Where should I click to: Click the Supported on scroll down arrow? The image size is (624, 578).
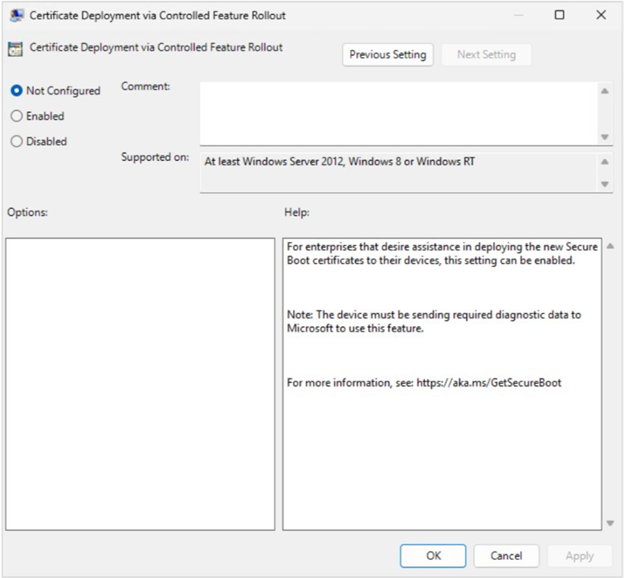click(x=605, y=184)
